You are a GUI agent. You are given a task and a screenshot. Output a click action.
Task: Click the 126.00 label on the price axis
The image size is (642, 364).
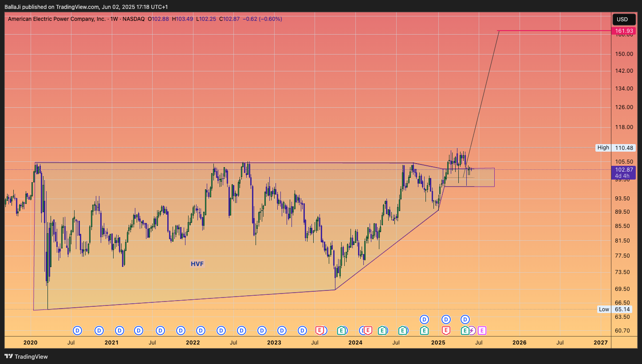tap(624, 107)
